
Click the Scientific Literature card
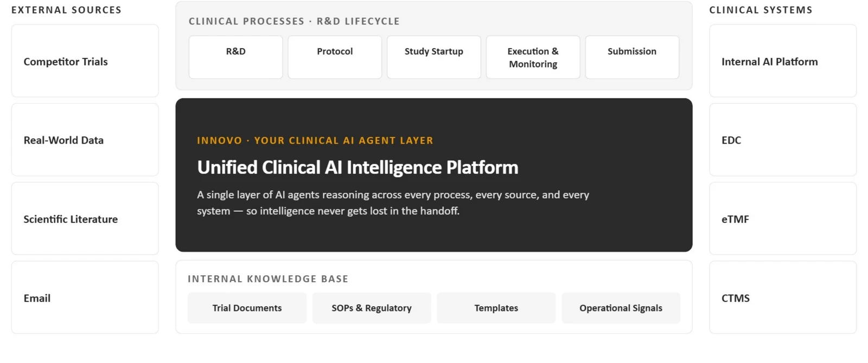pyautogui.click(x=85, y=218)
